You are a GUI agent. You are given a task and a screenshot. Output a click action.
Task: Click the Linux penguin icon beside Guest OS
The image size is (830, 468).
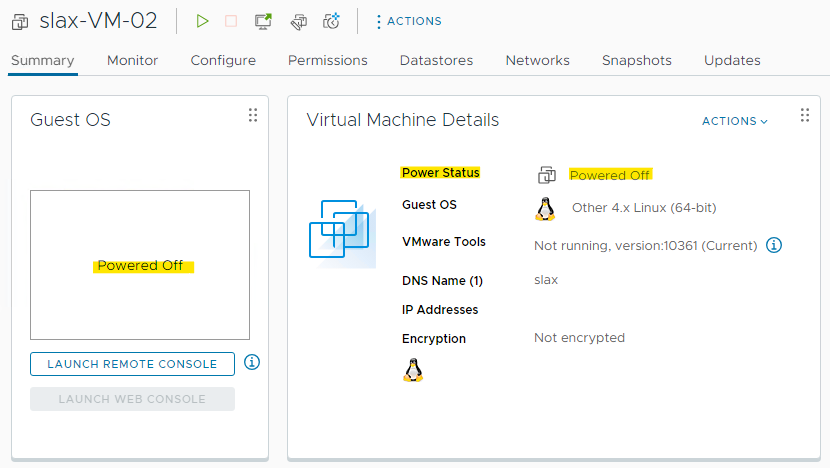click(545, 208)
